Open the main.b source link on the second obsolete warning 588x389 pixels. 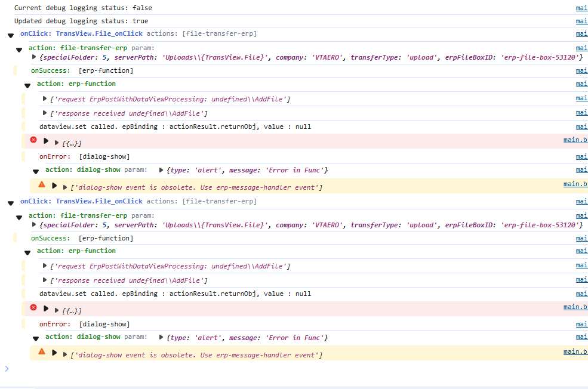tap(575, 351)
